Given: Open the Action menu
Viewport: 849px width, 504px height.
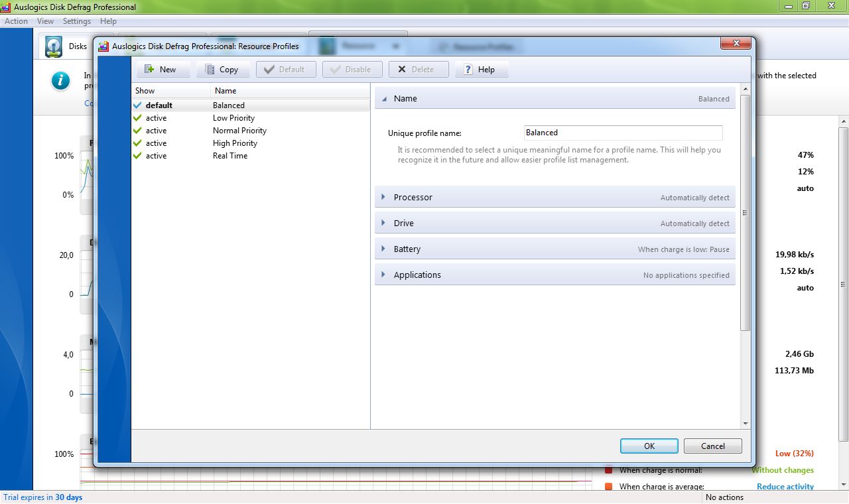Looking at the screenshot, I should click(17, 21).
